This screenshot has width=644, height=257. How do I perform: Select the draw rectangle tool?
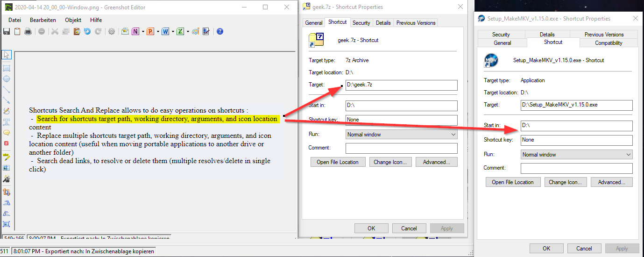tap(7, 68)
